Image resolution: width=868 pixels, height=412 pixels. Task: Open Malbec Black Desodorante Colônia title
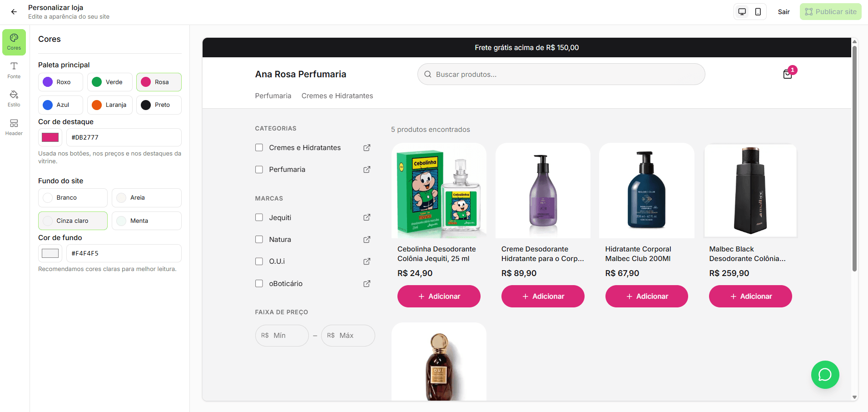pyautogui.click(x=747, y=254)
